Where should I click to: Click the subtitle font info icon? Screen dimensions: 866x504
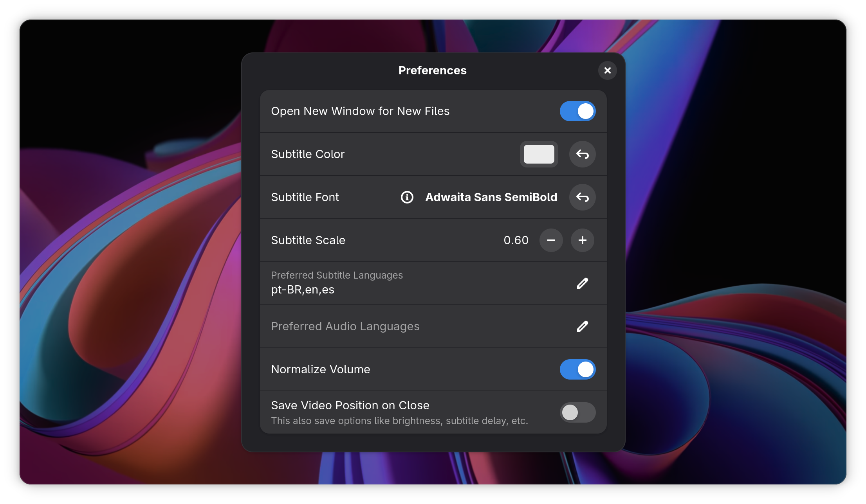(407, 197)
